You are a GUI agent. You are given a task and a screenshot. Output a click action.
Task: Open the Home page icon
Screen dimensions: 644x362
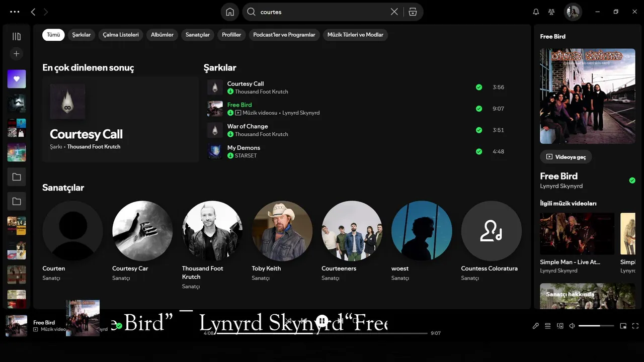230,12
